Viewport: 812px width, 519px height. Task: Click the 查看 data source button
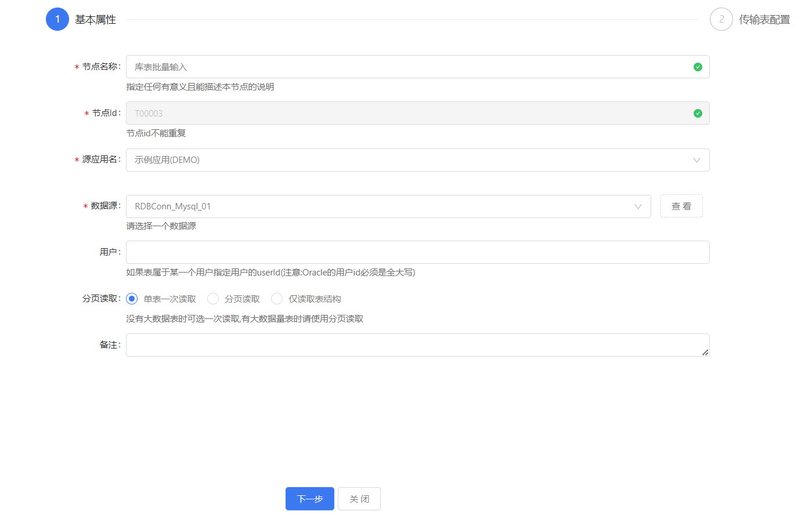coord(681,206)
